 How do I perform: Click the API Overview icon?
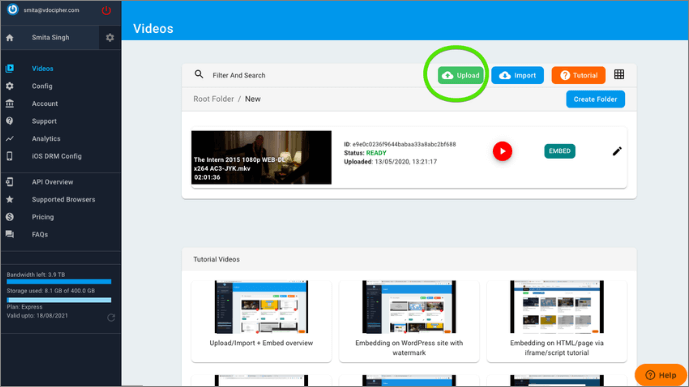(10, 182)
